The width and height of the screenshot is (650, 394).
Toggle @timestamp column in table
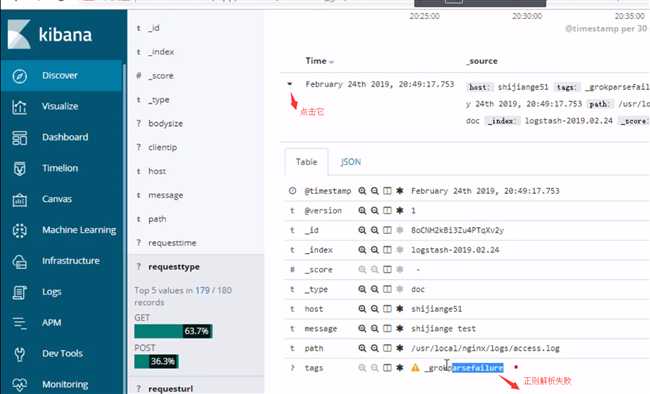click(387, 191)
